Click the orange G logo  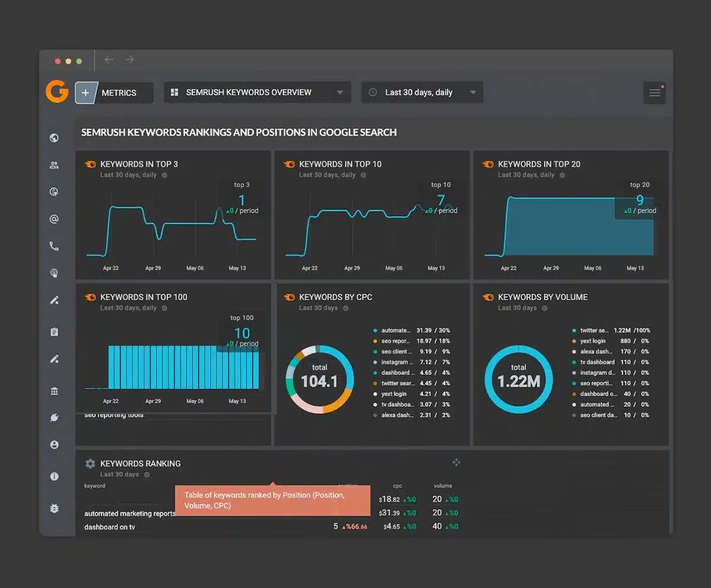coord(57,92)
